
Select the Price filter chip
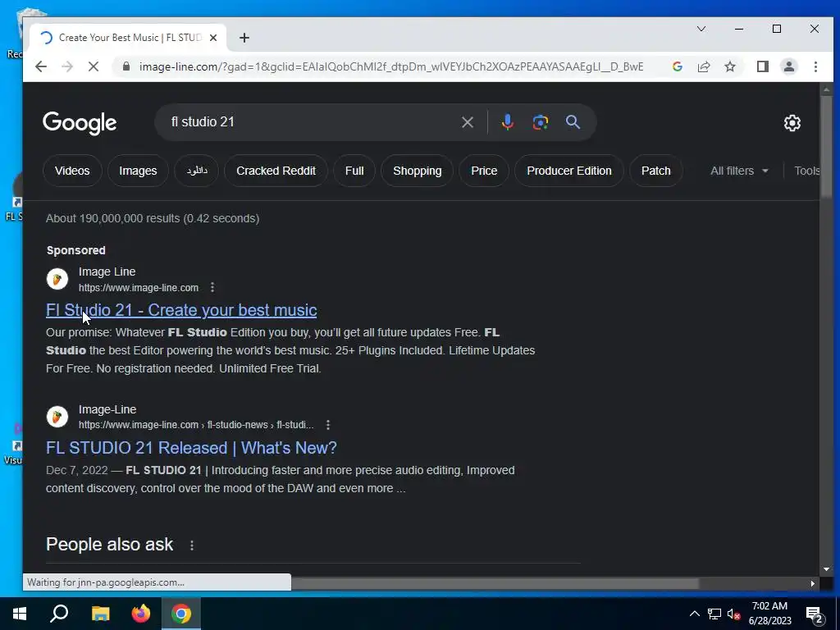point(484,171)
